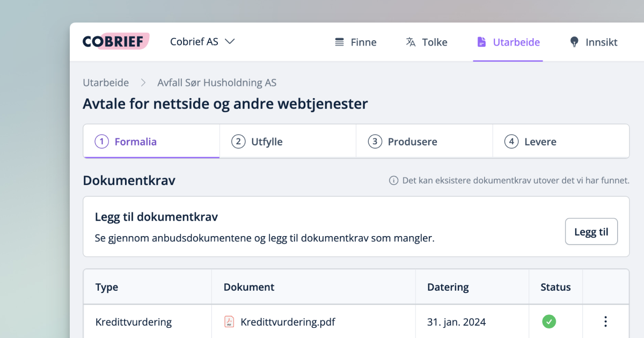This screenshot has height=338, width=644.
Task: Open the Kredittvurdering.pdf document link
Action: (288, 321)
